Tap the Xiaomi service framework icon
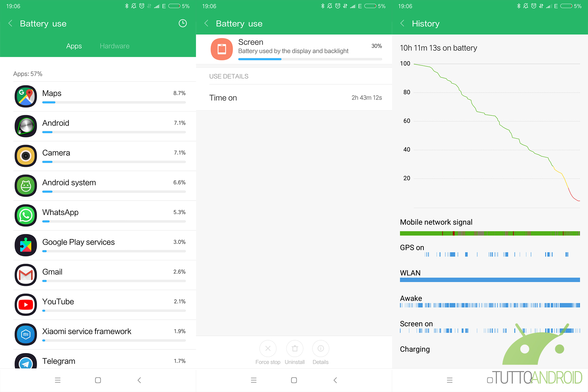This screenshot has width=588, height=392. 26,334
